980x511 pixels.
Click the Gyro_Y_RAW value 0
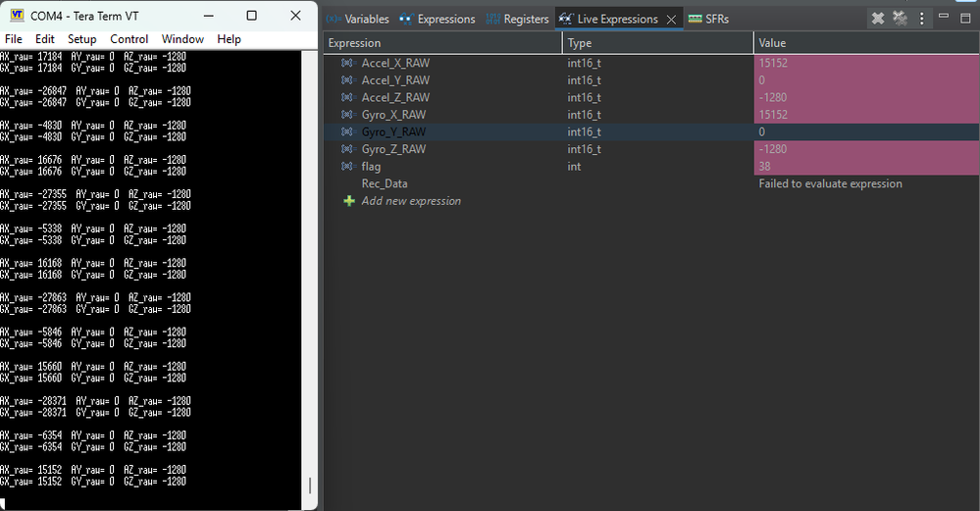click(761, 131)
